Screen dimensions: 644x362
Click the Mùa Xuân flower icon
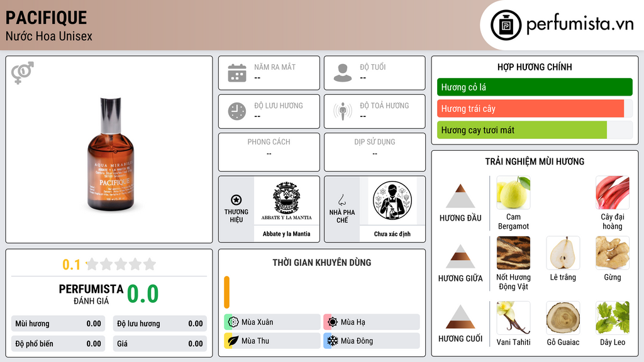(x=233, y=322)
